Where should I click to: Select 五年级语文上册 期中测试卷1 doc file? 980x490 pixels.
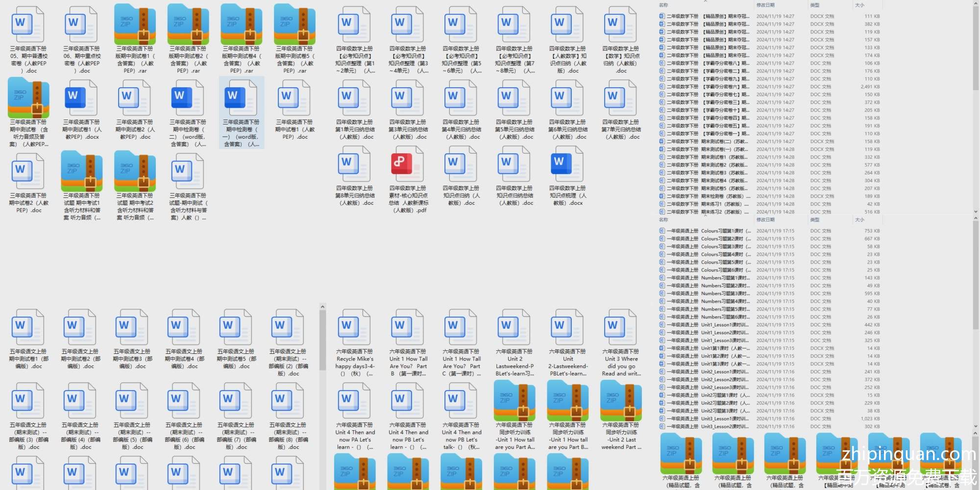(x=28, y=328)
